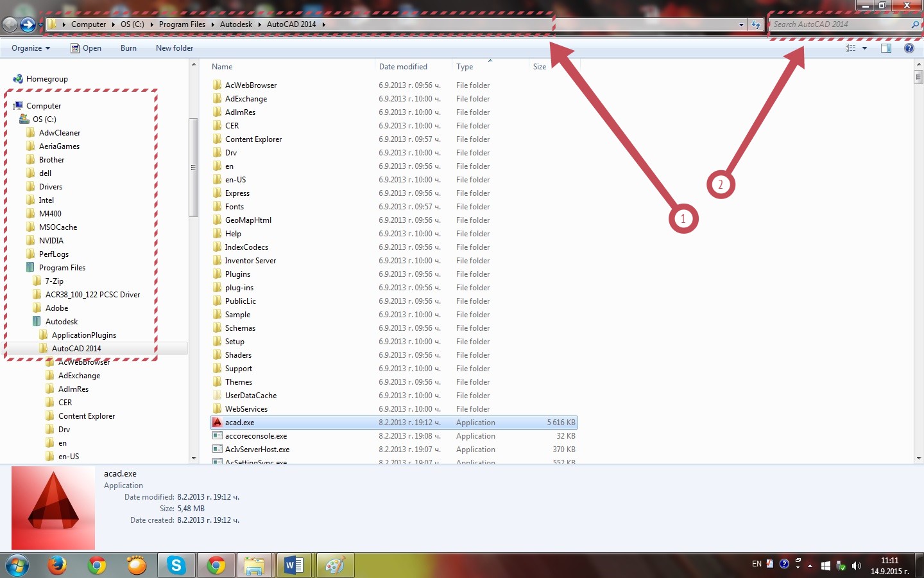Screen dimensions: 924x578
Task: Click the Autodesk breadcrumb segment
Action: pyautogui.click(x=236, y=24)
